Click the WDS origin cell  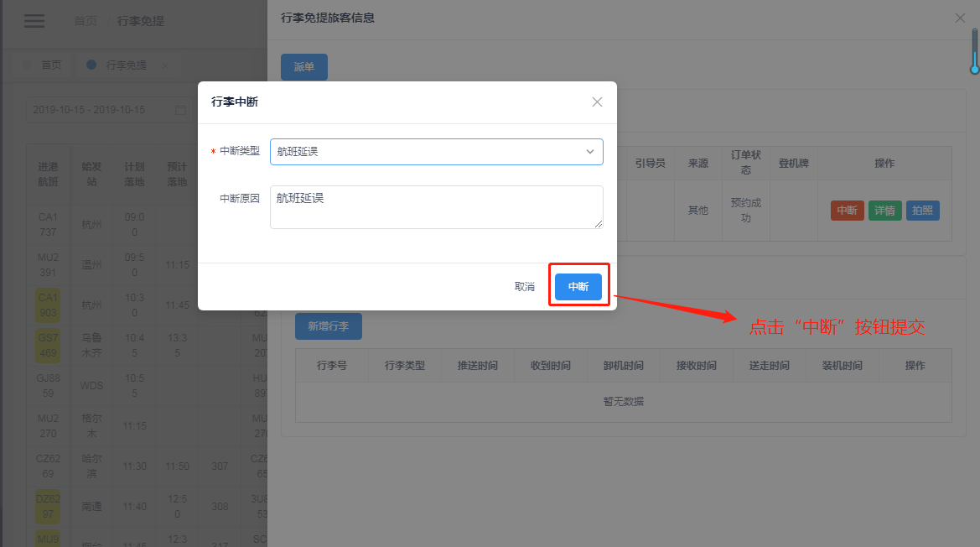(91, 386)
